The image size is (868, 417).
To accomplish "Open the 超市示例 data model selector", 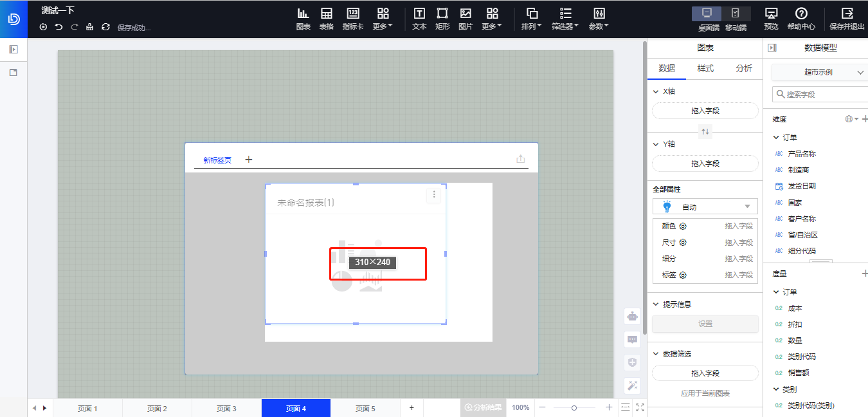I will tap(818, 72).
